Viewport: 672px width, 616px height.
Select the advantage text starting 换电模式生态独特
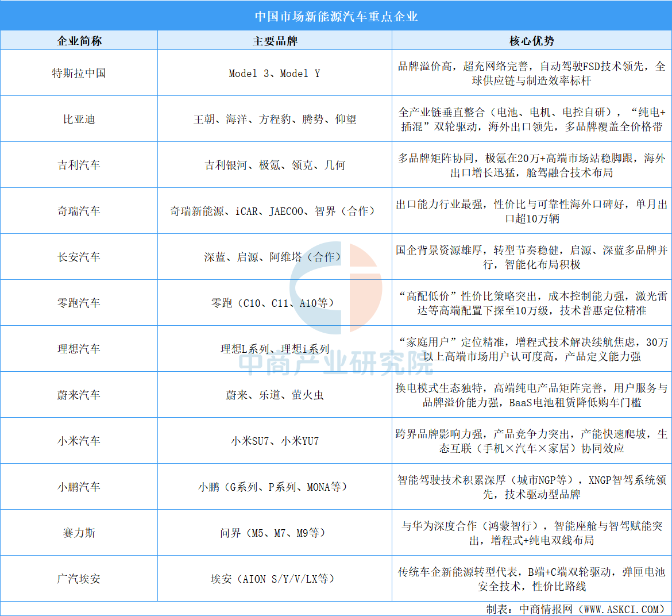[x=531, y=395]
